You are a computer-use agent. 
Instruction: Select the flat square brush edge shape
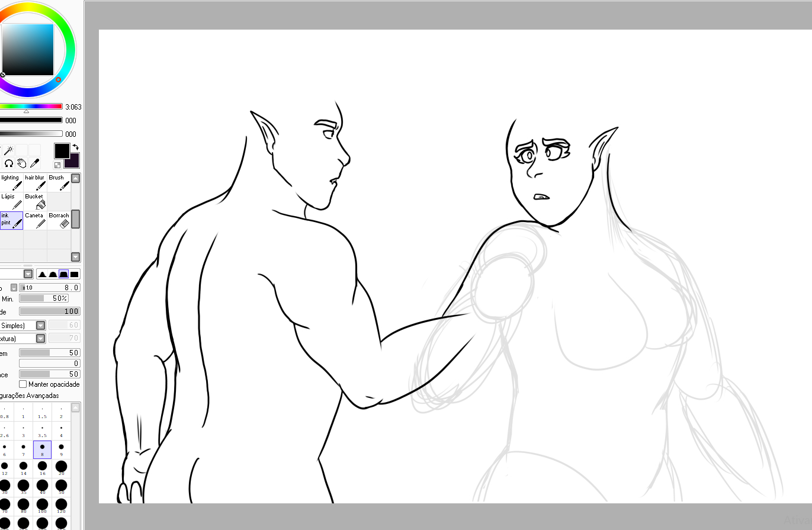tap(75, 274)
